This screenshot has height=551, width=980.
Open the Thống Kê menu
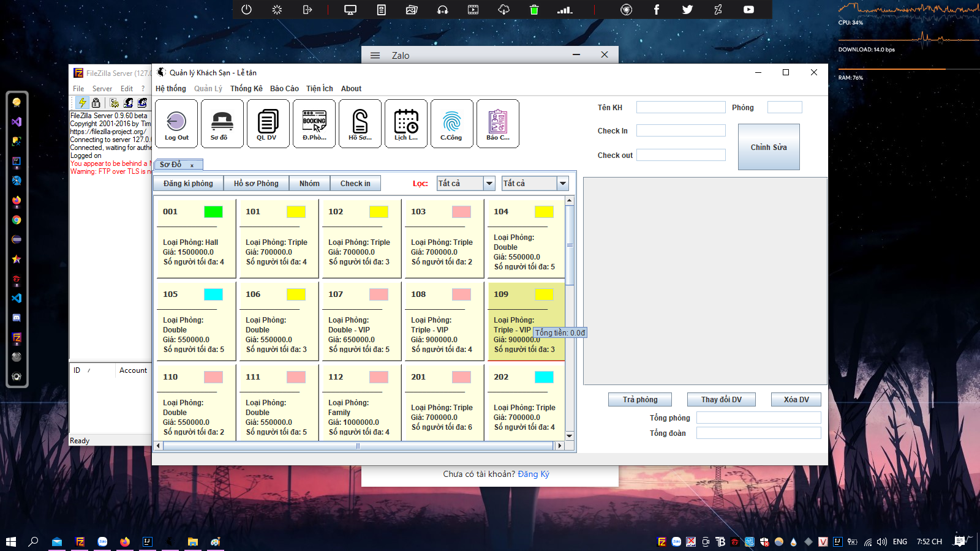click(x=246, y=89)
